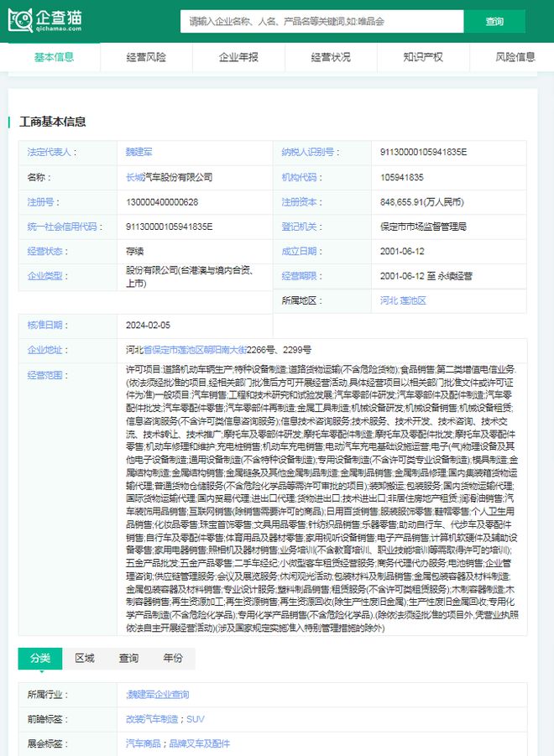Click the 经营期限 label link

[299, 276]
